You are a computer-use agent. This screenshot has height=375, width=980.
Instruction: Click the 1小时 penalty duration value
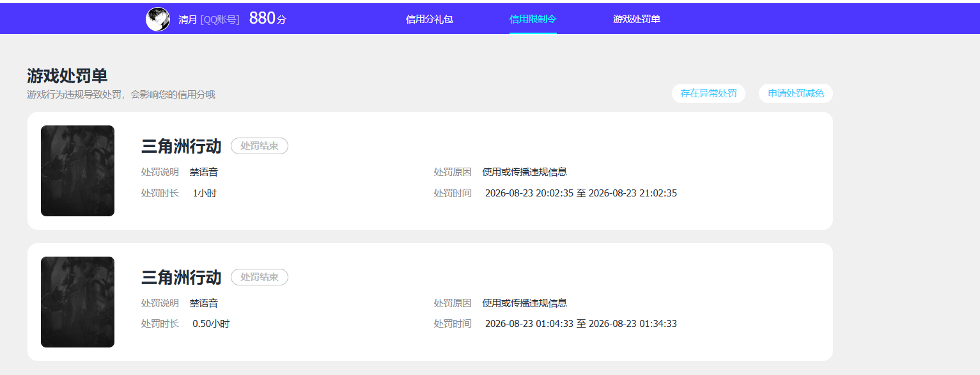coord(205,193)
